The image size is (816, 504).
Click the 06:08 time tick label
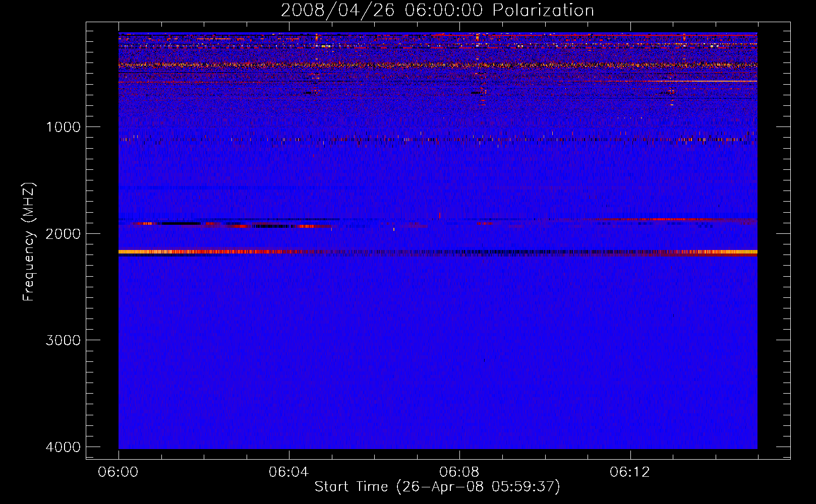(459, 472)
